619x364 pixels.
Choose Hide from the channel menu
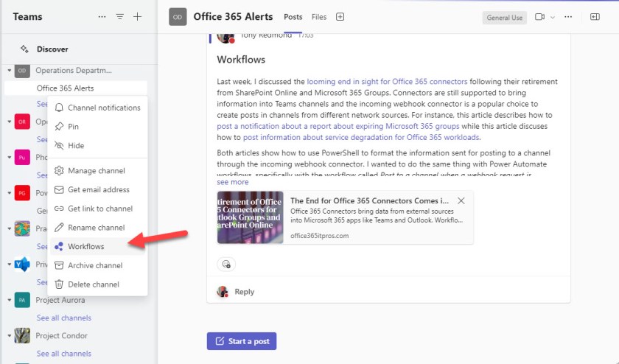[97, 145]
